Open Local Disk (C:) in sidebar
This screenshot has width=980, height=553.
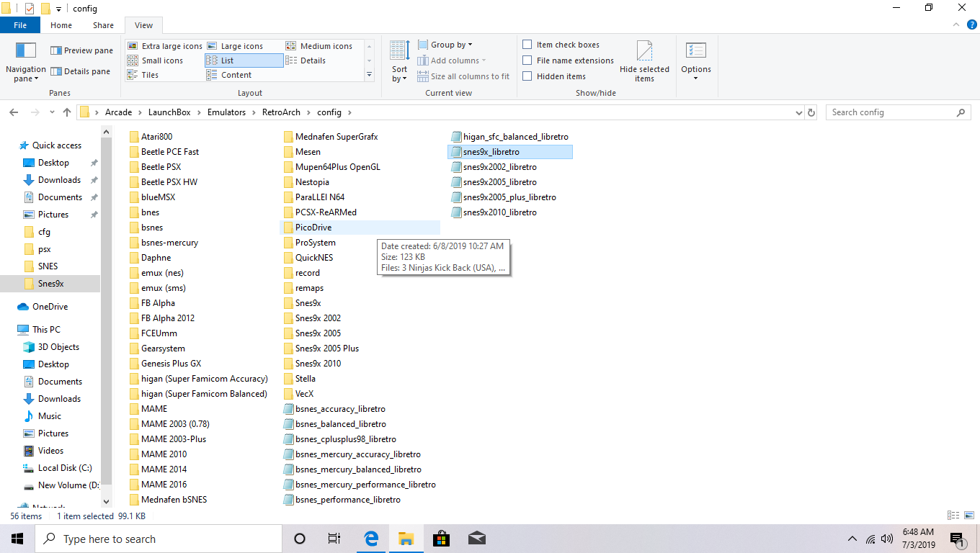click(65, 468)
